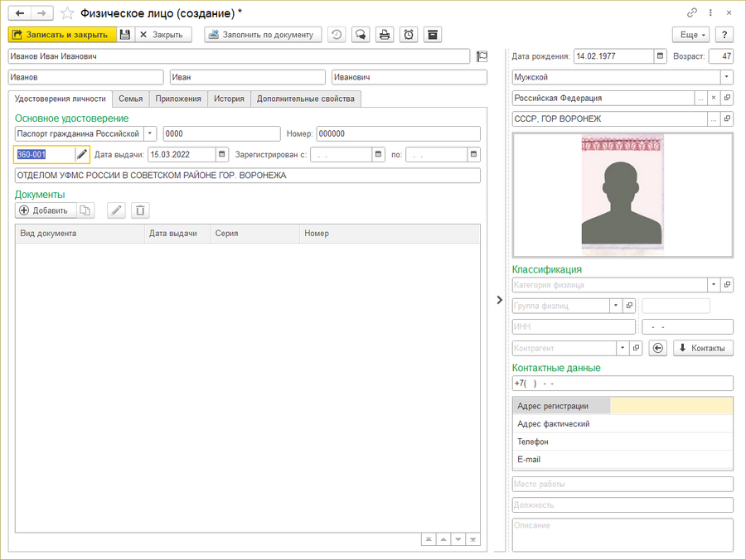The height and width of the screenshot is (560, 746).
Task: Click the delete trash icon under Документы
Action: point(141,210)
